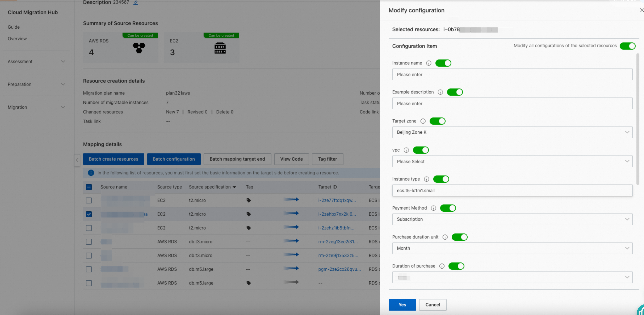Click the info icon beside Instance type
Viewport: 644px width, 315px height.
pos(426,179)
